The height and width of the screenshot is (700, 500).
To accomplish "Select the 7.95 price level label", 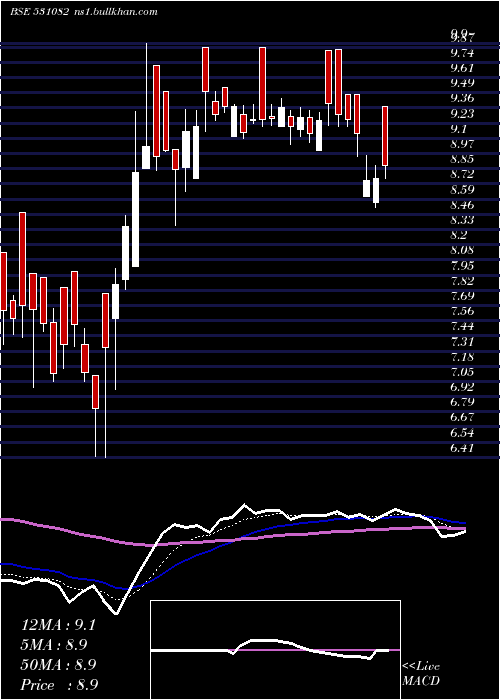I will click(462, 266).
